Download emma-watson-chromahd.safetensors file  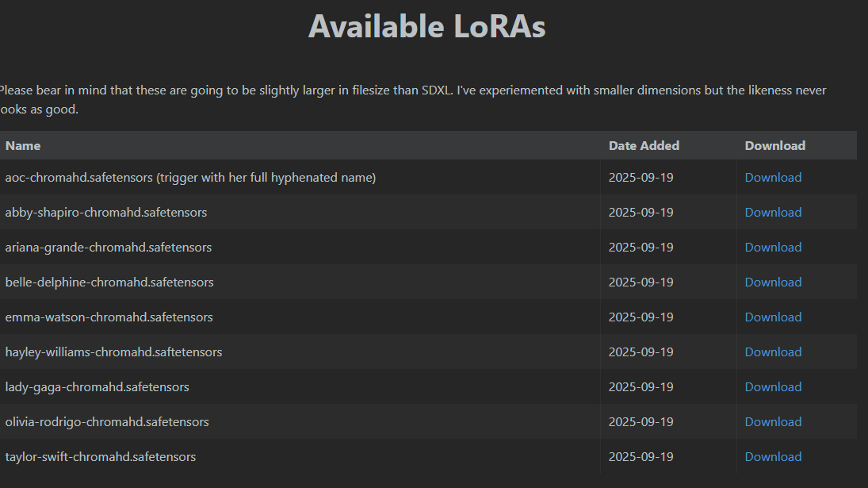pos(773,317)
